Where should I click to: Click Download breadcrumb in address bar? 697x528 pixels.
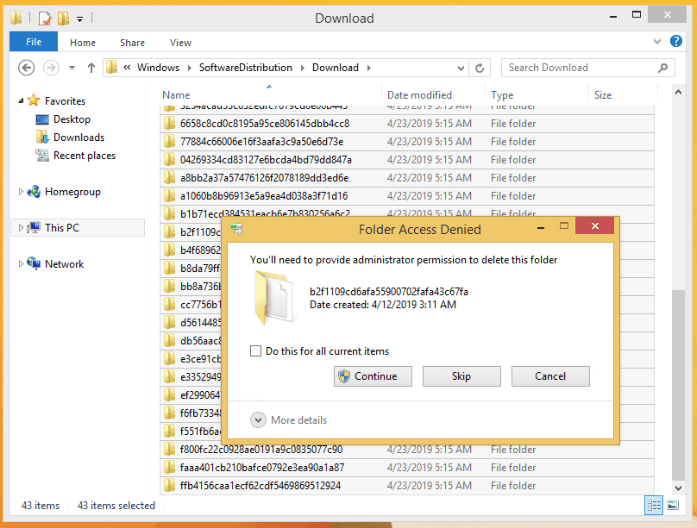coord(335,68)
